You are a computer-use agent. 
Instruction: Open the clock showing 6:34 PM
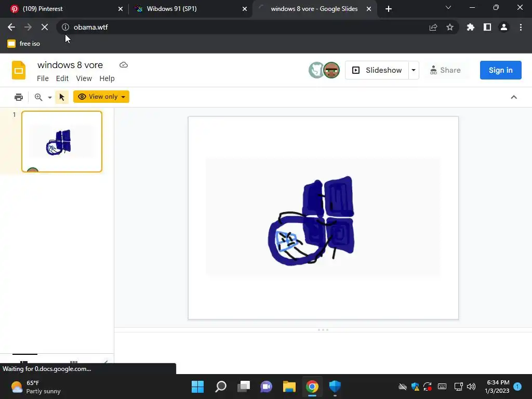(497, 387)
